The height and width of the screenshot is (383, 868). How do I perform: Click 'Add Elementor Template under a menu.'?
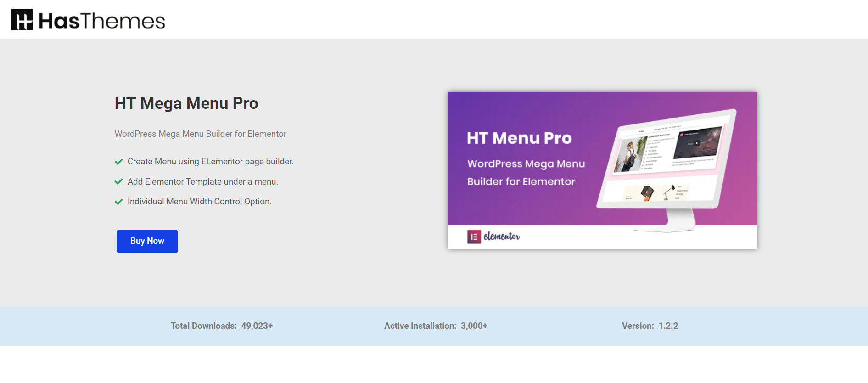(203, 182)
